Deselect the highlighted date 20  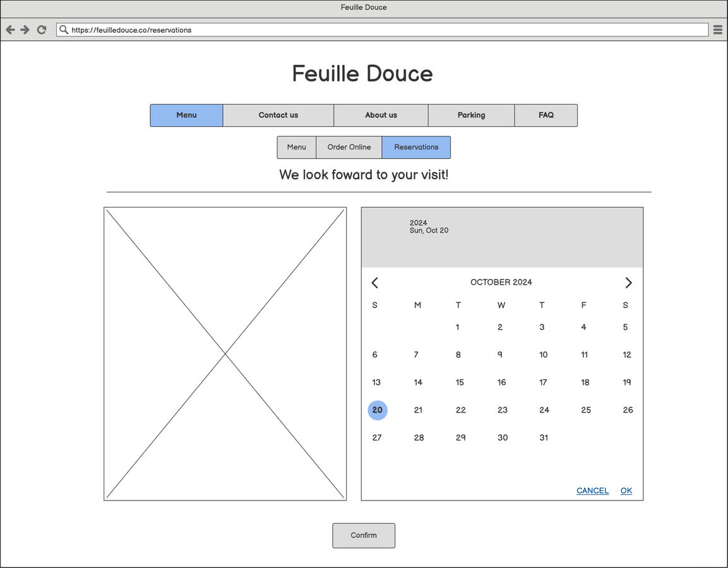click(377, 410)
